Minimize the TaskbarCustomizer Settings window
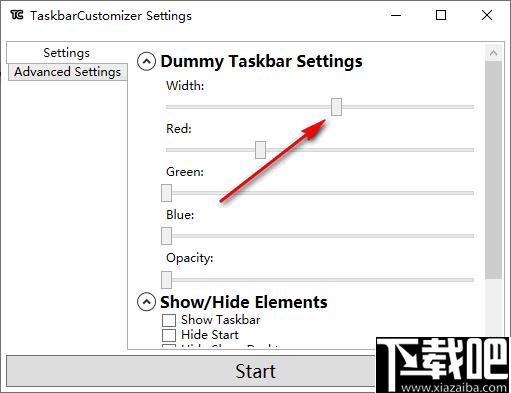 tap(396, 15)
